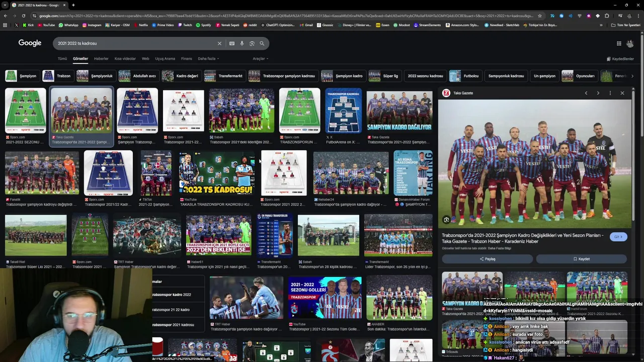Click inside the Google search input field
This screenshot has width=644, height=362.
pyautogui.click(x=136, y=43)
